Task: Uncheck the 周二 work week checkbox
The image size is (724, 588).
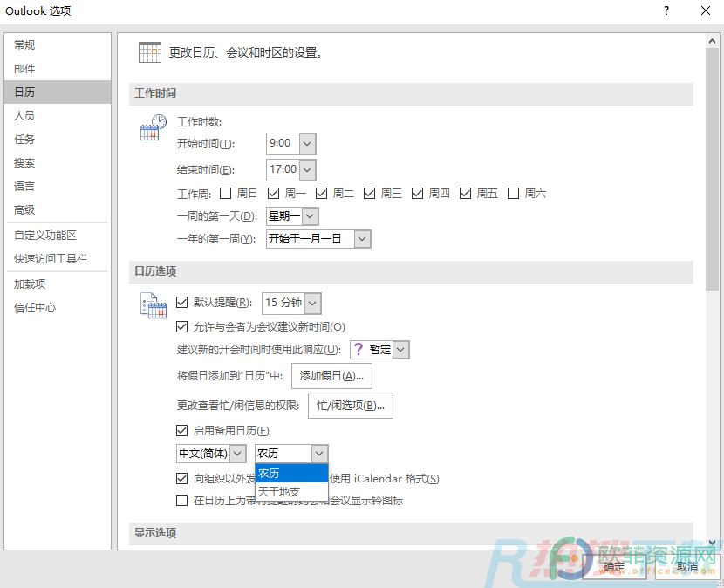Action: 321,193
